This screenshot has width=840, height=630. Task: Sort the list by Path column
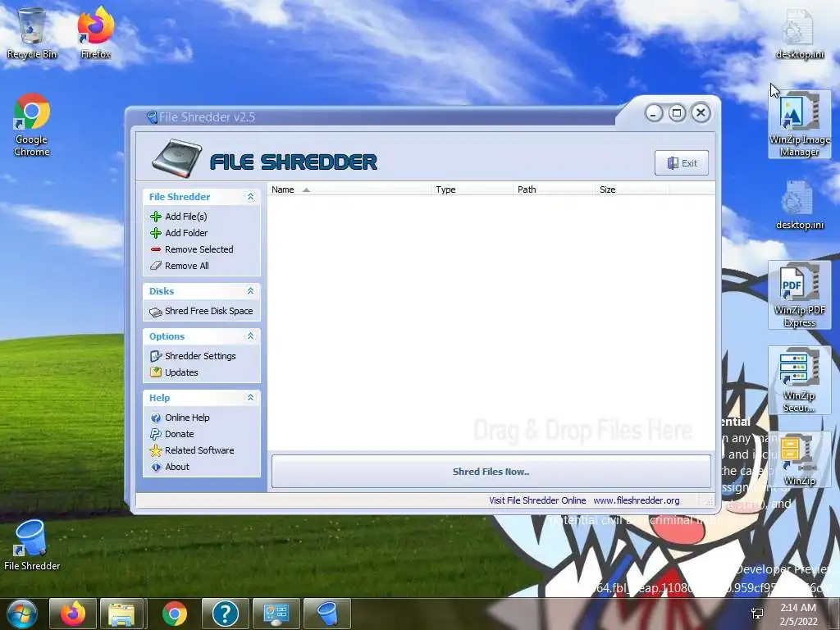coord(554,189)
